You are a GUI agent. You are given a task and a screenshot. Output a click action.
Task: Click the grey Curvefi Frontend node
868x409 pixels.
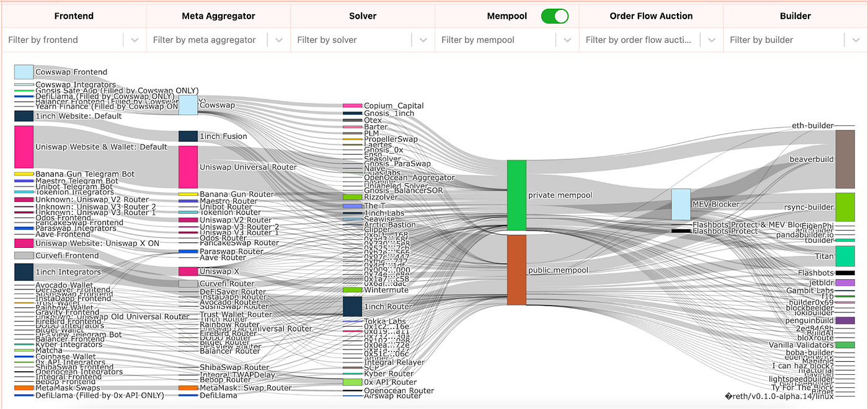tap(24, 255)
